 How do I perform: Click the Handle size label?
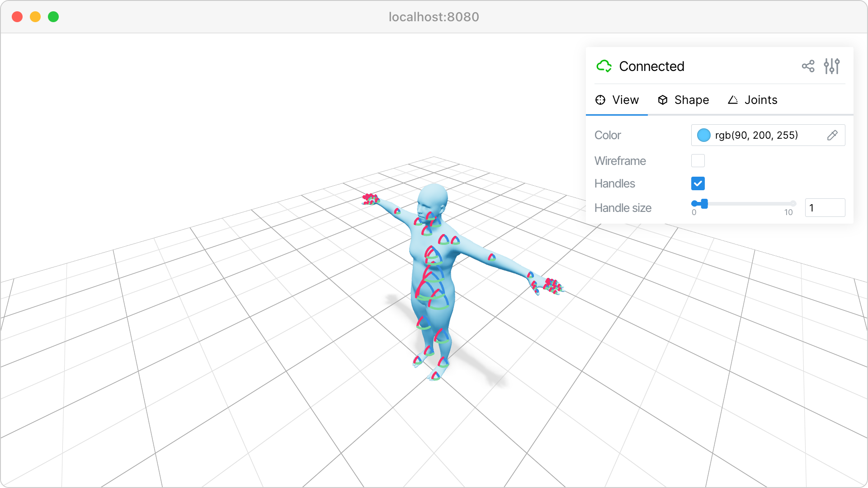(x=623, y=208)
